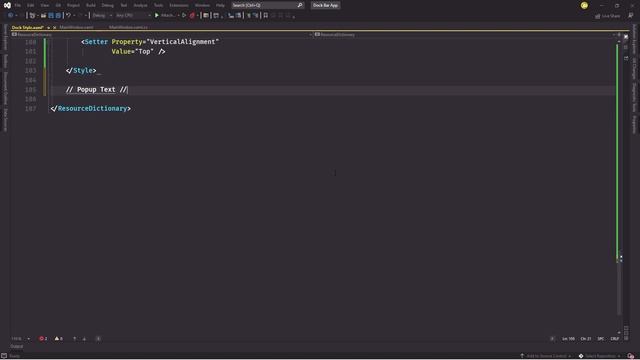Viewport: 640px width, 360px height.
Task: Click the Live Share button
Action: coord(607,16)
